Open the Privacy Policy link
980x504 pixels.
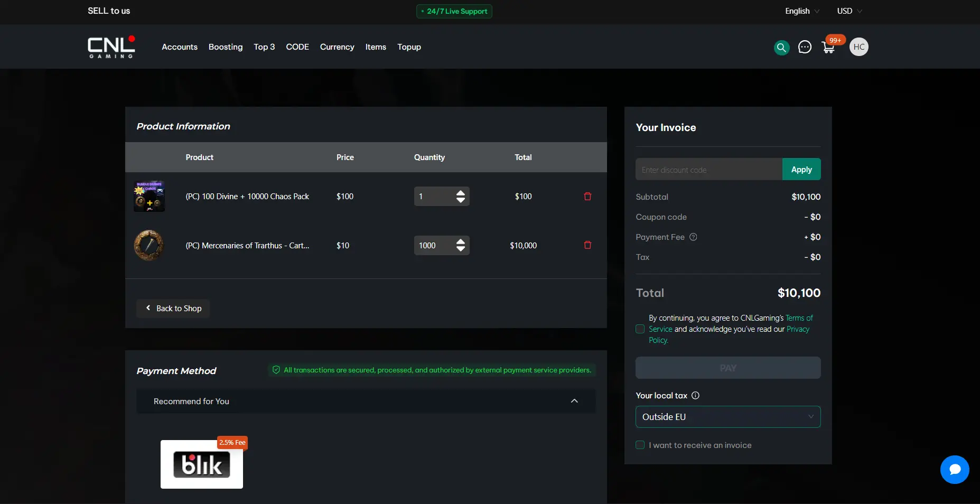point(798,329)
